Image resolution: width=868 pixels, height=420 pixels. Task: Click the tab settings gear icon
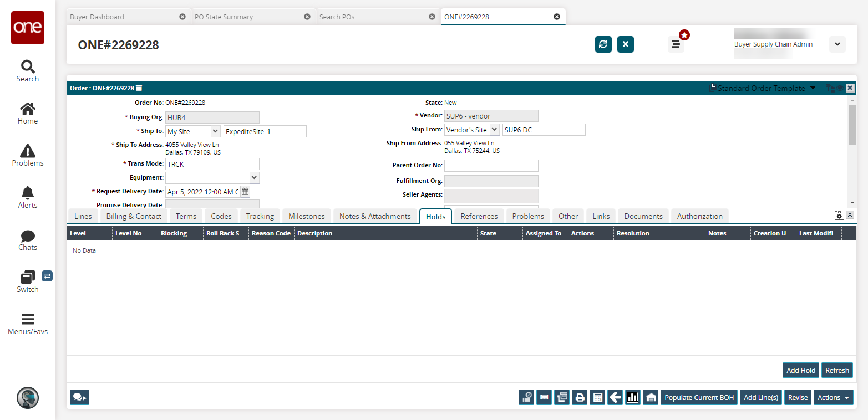(839, 216)
